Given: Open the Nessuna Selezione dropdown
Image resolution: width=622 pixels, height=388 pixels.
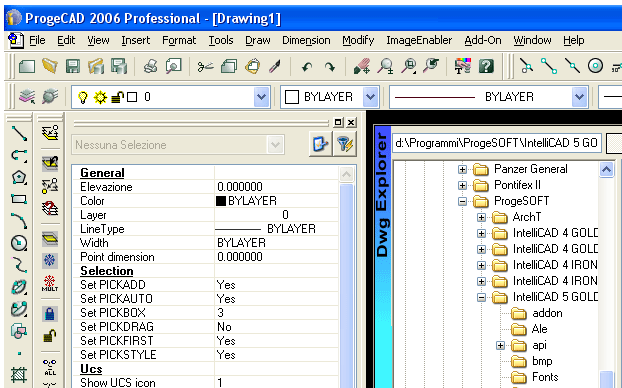Looking at the screenshot, I should [275, 144].
